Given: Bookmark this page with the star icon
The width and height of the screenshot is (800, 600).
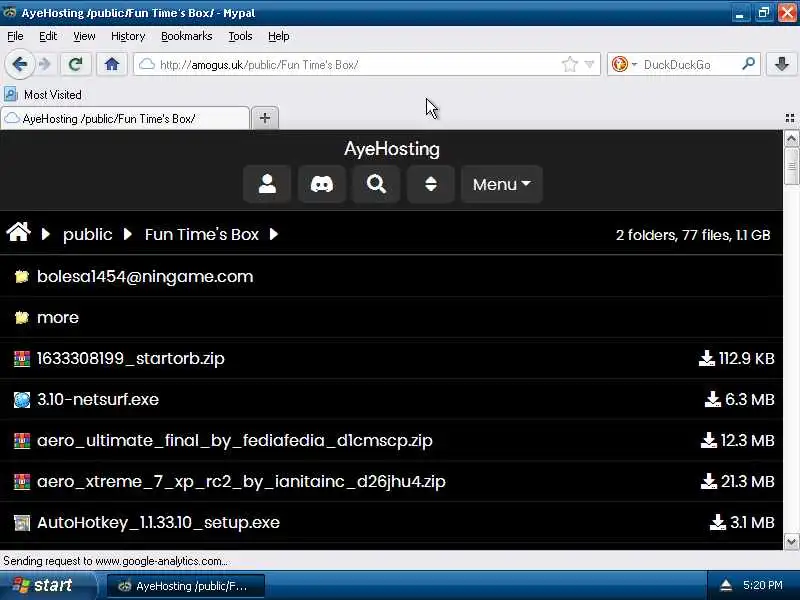Looking at the screenshot, I should [569, 65].
